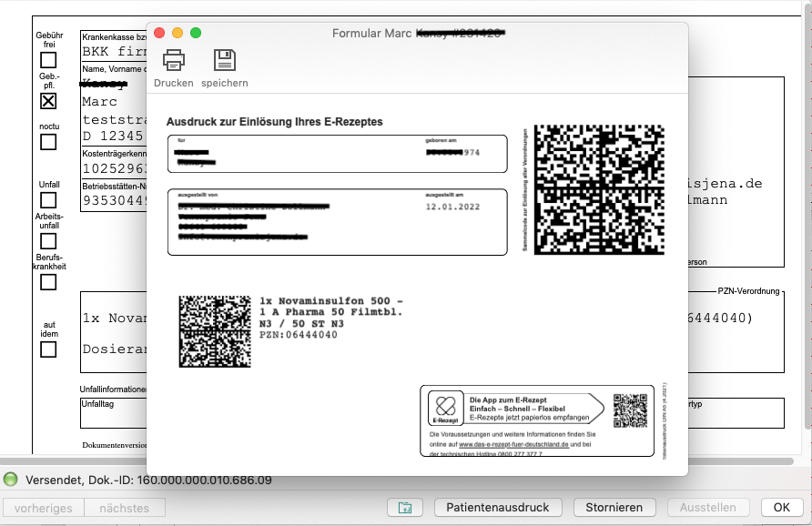Image resolution: width=812 pixels, height=526 pixels.
Task: Go to nächstes form
Action: coord(125,508)
